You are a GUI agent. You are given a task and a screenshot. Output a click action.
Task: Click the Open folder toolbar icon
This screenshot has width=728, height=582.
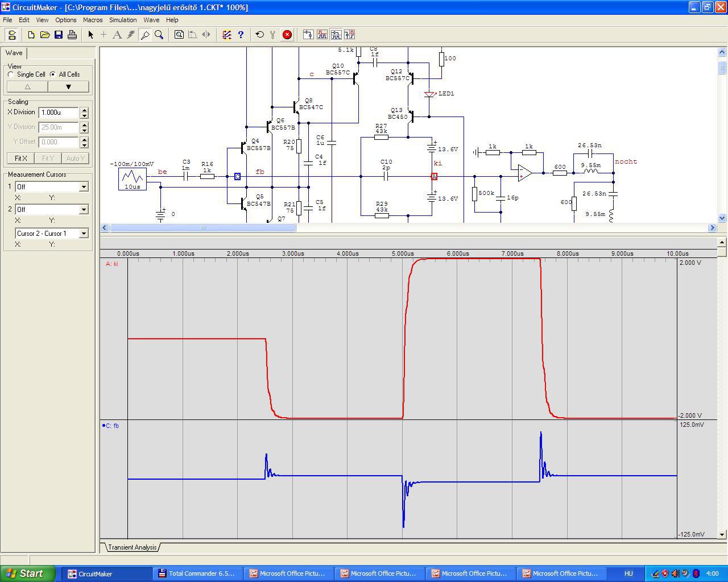pyautogui.click(x=45, y=35)
